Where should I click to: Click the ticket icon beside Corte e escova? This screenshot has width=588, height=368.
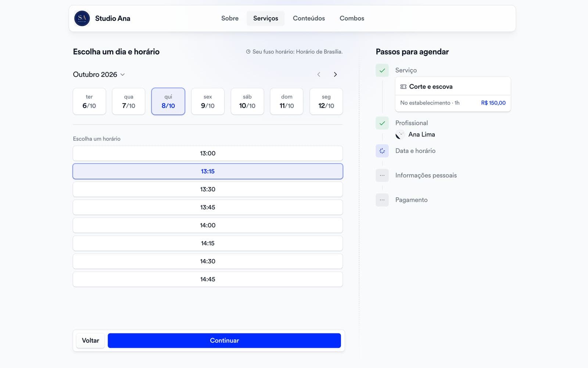(x=403, y=87)
